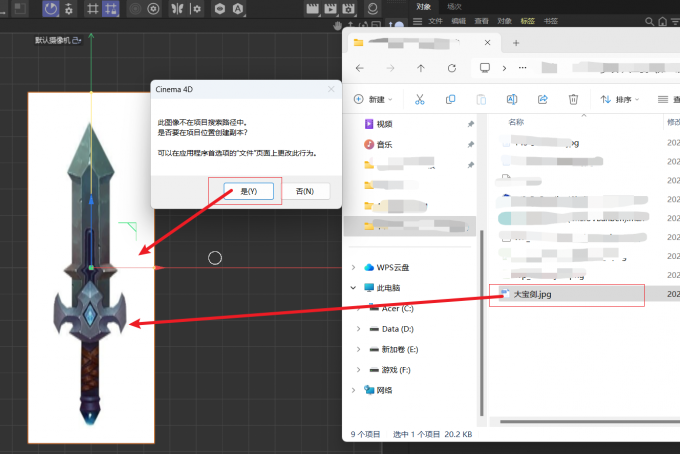This screenshot has width=680, height=454.
Task: Go forward in File Explorer
Action: point(390,68)
